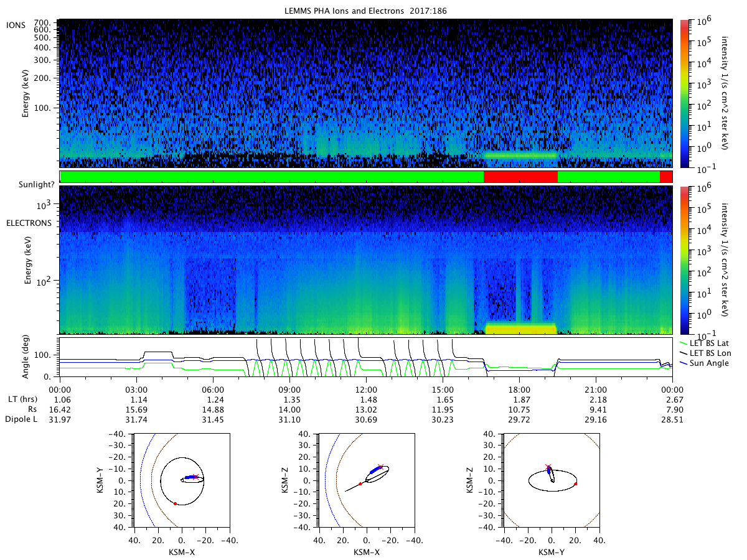Click the ions intensity color bar
This screenshot has width=747, height=560.
tap(683, 93)
